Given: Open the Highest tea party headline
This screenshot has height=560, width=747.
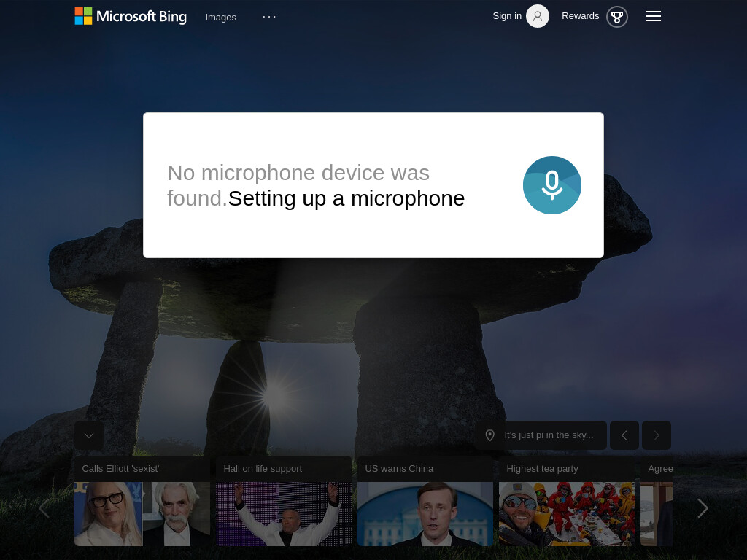Looking at the screenshot, I should pos(542,469).
